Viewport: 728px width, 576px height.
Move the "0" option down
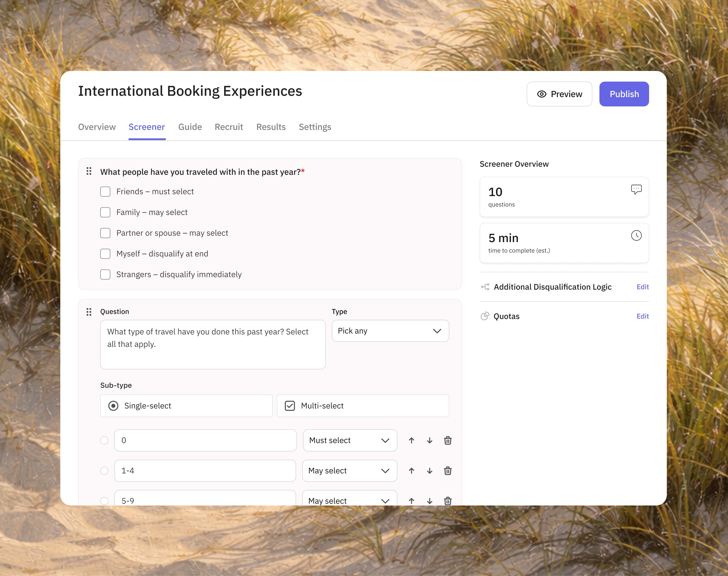(430, 441)
